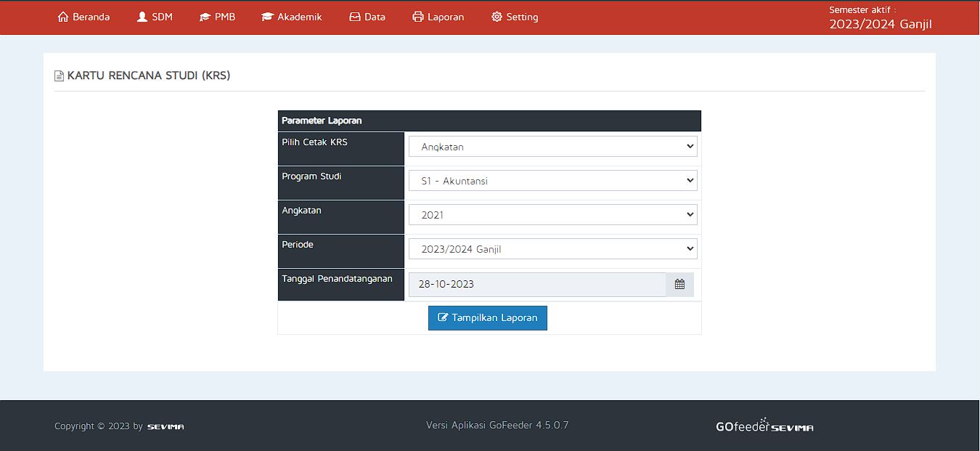Screen dimensions: 980x451
Task: Click the Data inbox icon
Action: (355, 17)
